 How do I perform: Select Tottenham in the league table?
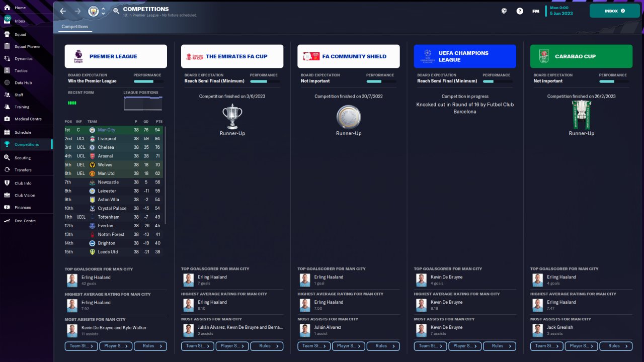109,217
